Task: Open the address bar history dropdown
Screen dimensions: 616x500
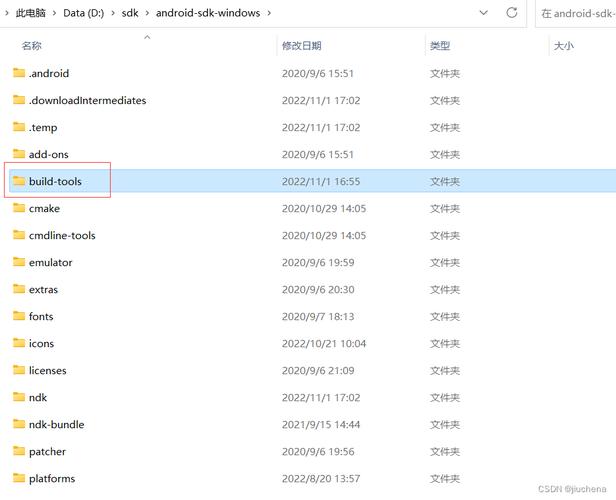Action: tap(484, 13)
